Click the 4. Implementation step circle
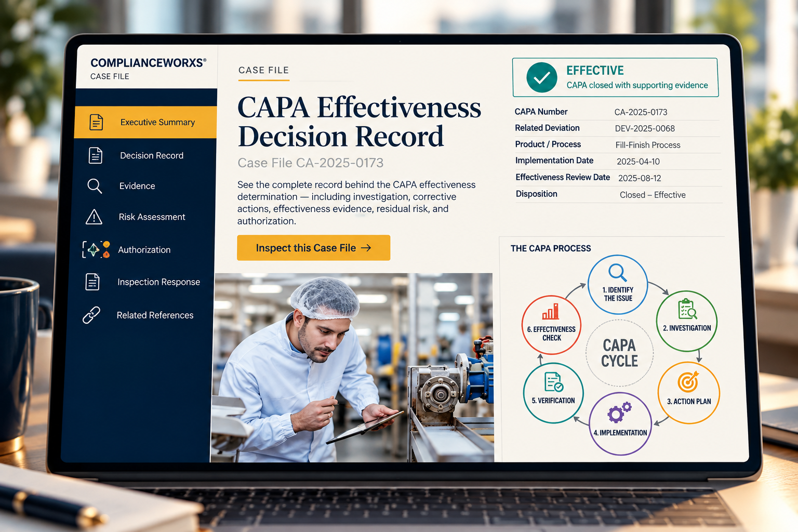The image size is (798, 532). (x=620, y=424)
